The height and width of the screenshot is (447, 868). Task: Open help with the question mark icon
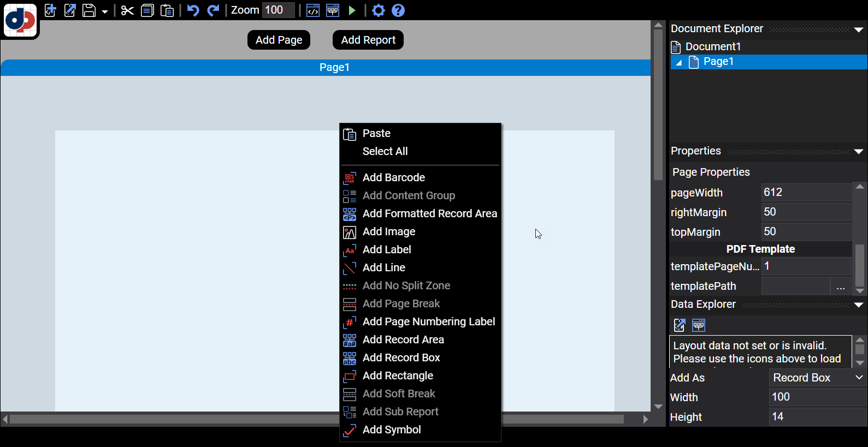pyautogui.click(x=398, y=10)
